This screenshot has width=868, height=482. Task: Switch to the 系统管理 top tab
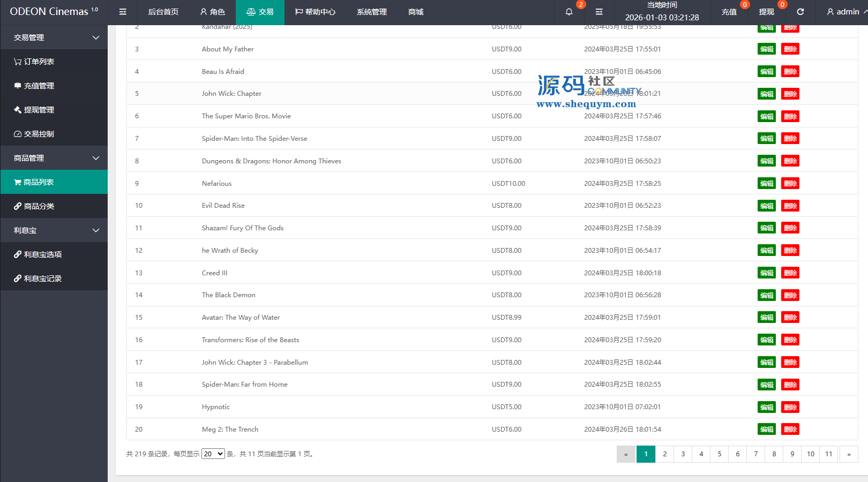371,12
